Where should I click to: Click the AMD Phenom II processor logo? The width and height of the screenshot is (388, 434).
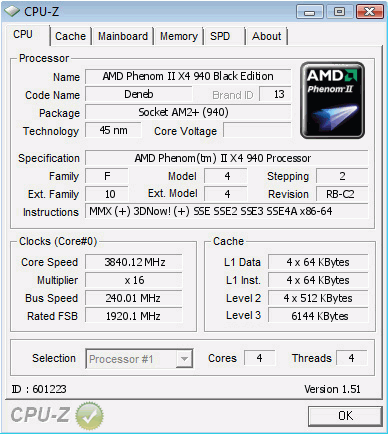click(x=332, y=100)
